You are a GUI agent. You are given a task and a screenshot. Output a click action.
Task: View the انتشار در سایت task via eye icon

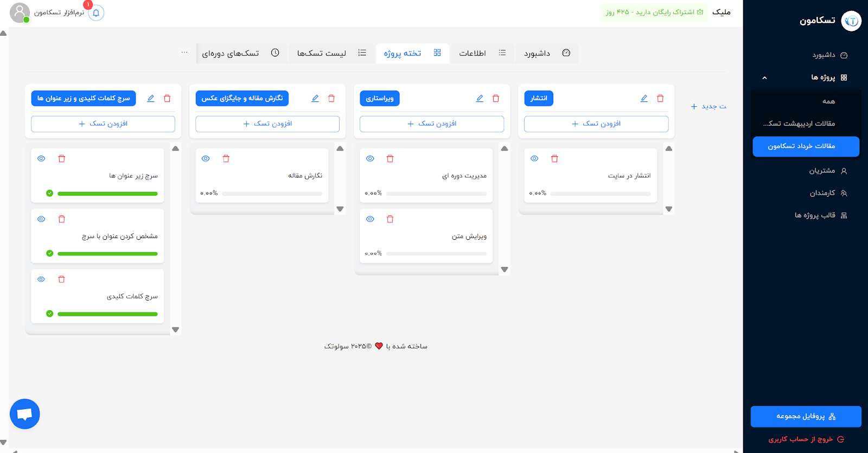tap(534, 159)
